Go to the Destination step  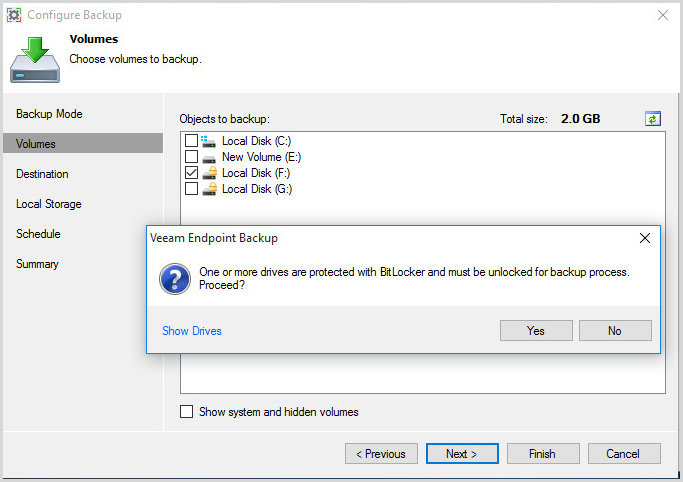[42, 174]
